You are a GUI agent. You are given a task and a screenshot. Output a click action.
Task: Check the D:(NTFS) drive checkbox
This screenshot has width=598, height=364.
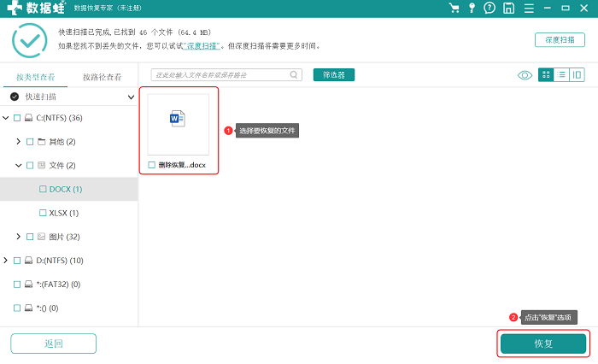17,261
